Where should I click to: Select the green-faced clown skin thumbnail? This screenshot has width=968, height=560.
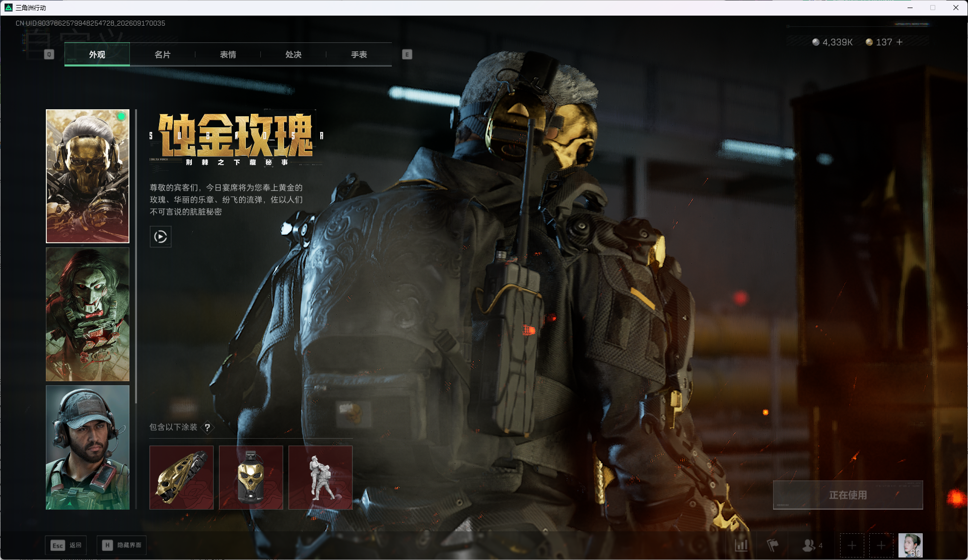88,314
